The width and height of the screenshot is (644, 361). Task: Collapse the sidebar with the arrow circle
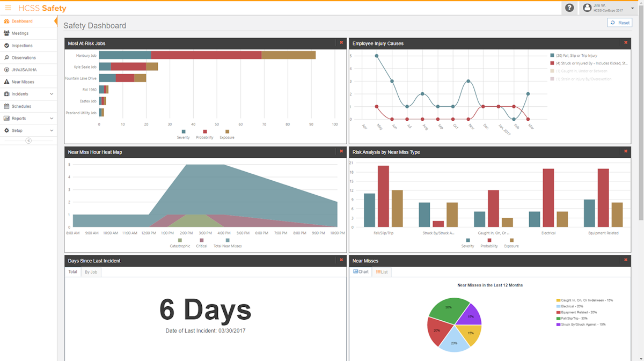[28, 141]
